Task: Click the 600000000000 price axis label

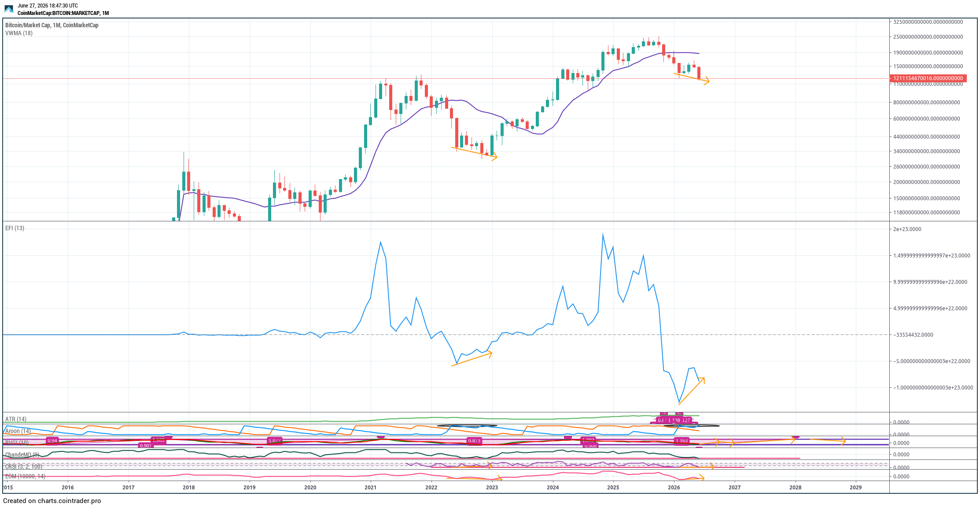Action: coord(926,118)
